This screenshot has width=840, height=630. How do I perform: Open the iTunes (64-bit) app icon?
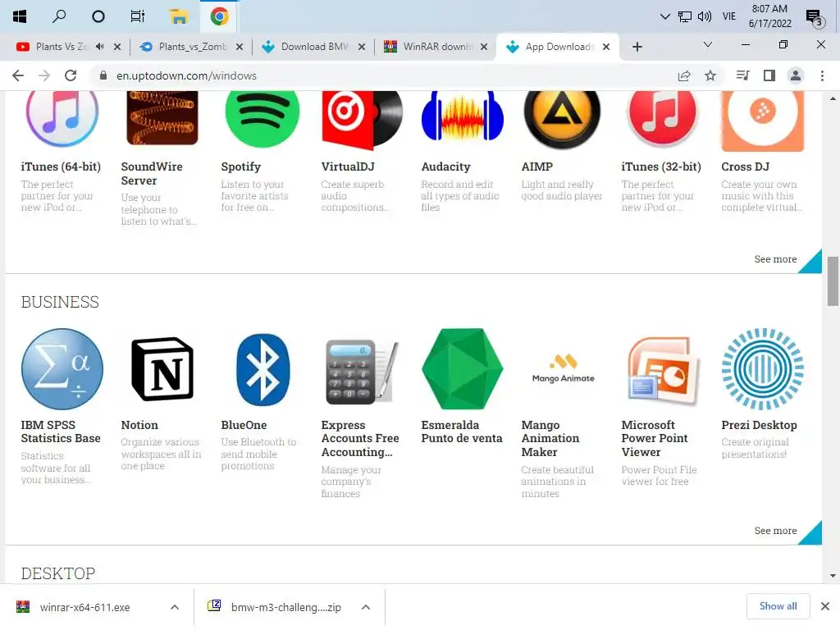click(x=62, y=118)
